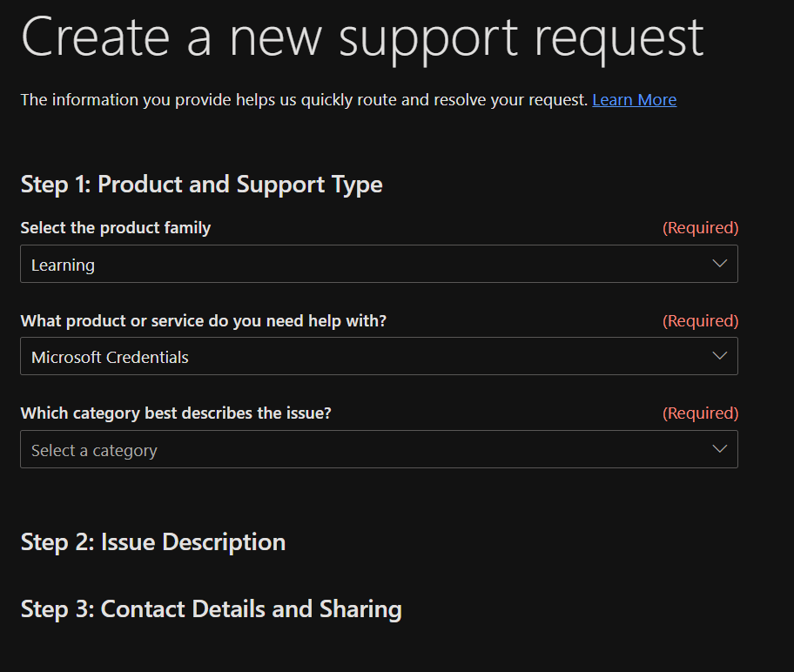Click the 'What product or service' question label
Screen dimensions: 794x672
click(203, 321)
